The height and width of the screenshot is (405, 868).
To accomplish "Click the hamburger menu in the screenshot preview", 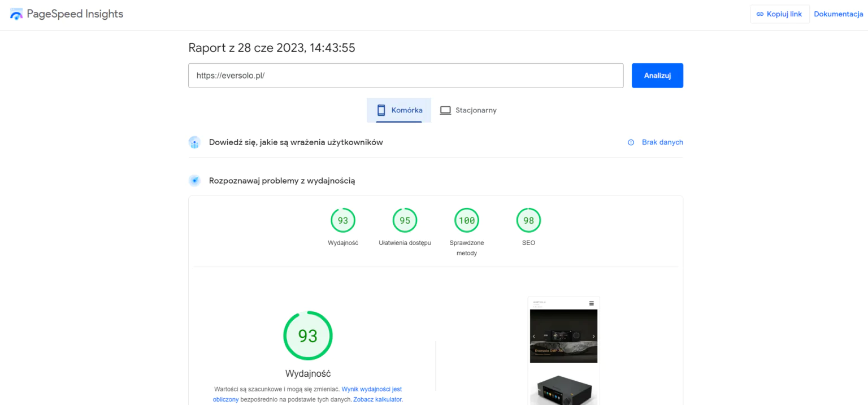I will (x=592, y=303).
